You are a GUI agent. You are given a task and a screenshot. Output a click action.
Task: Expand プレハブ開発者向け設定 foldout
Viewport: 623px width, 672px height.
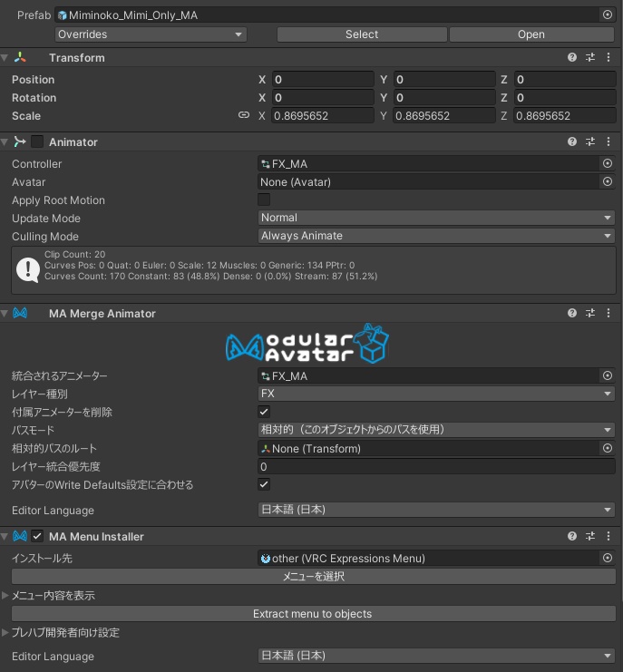[x=5, y=632]
